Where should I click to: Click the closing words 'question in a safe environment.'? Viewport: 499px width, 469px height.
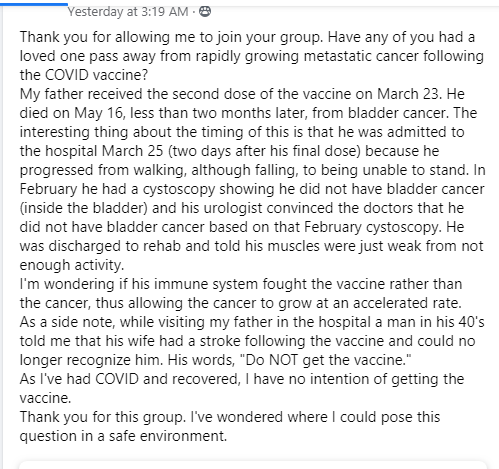point(123,436)
